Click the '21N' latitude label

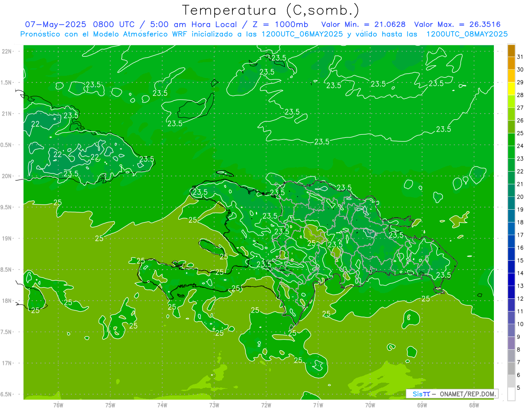pos(8,114)
